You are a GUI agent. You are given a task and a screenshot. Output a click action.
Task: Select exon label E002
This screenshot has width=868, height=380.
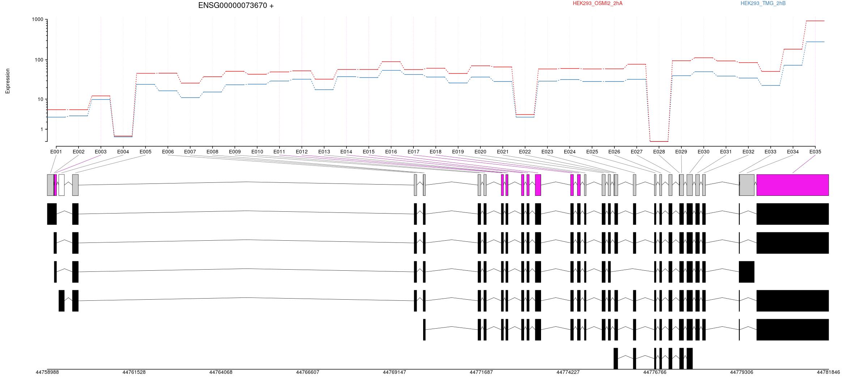pyautogui.click(x=78, y=152)
